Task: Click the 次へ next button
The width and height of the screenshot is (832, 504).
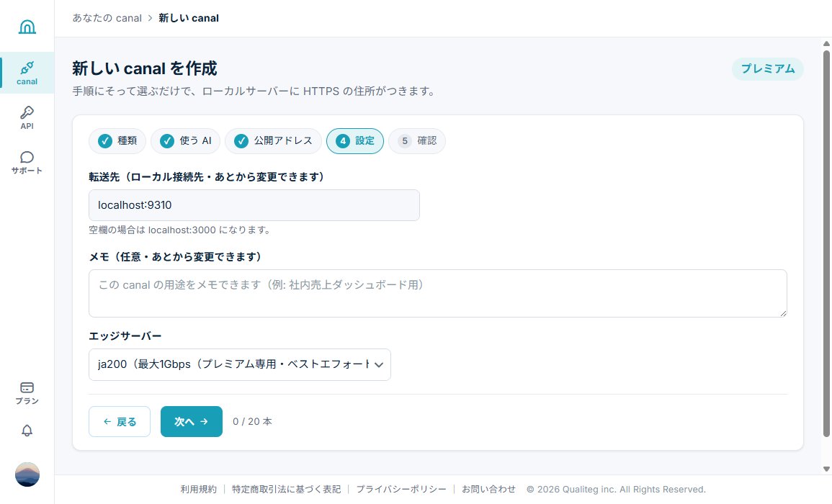Action: pos(192,422)
